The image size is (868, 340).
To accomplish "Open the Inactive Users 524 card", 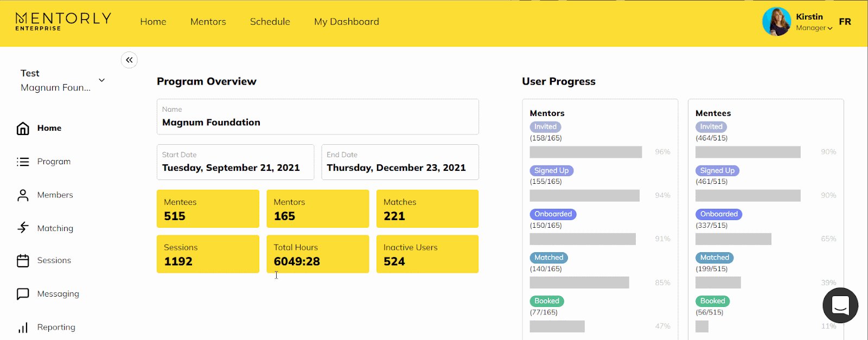I will 427,254.
